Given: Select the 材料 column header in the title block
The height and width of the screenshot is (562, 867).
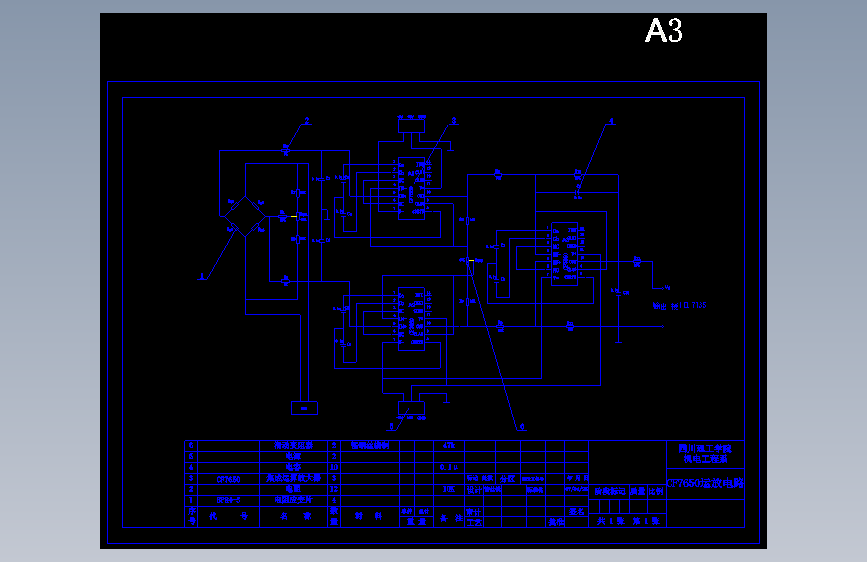Looking at the screenshot, I should coord(369,516).
